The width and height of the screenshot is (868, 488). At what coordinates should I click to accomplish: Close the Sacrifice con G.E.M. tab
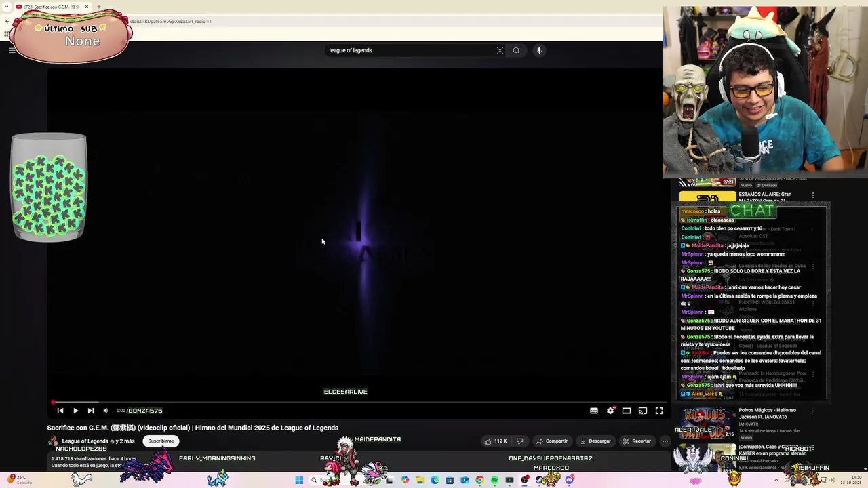87,7
